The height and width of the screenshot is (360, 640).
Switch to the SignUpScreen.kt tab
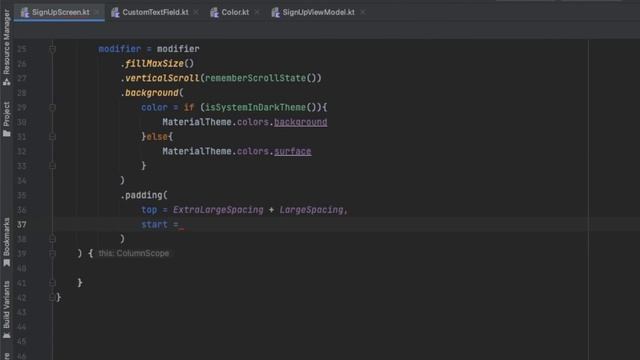coord(60,12)
